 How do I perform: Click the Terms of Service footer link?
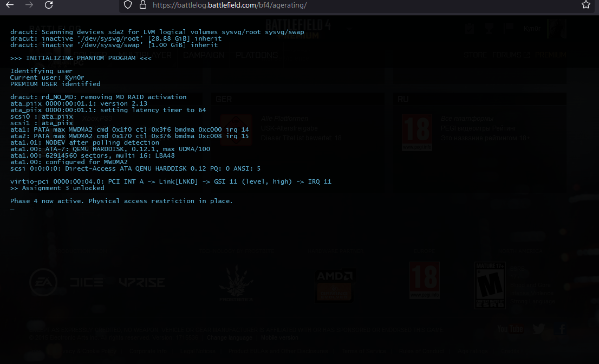364,351
